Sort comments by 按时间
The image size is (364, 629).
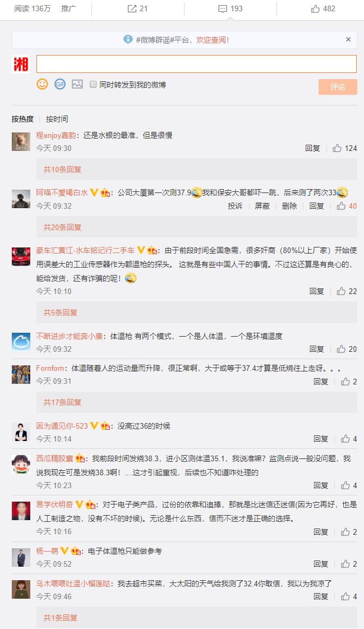[57, 119]
